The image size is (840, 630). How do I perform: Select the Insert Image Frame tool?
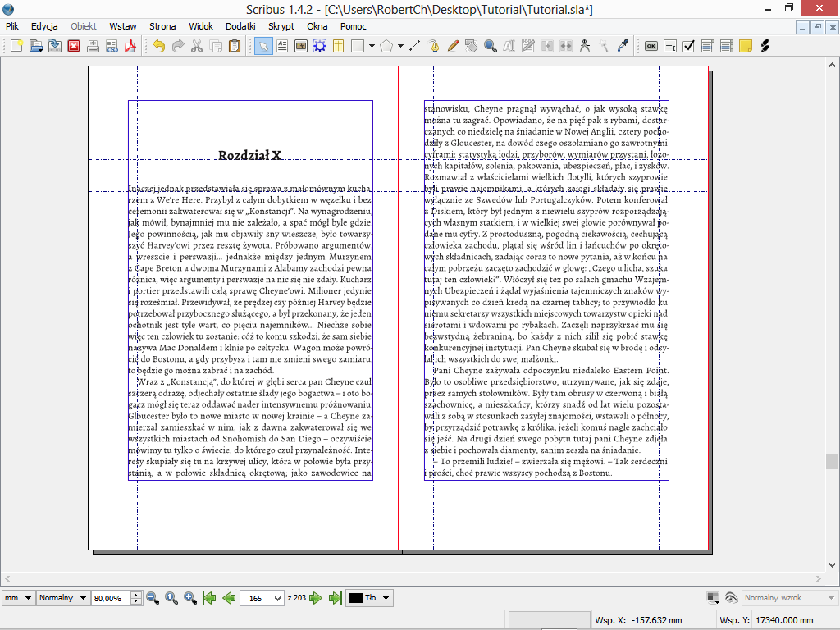(300, 46)
